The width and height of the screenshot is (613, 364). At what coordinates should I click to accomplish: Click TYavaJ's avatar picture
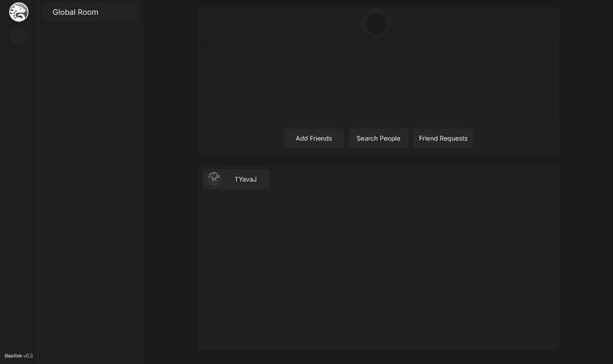tap(214, 179)
